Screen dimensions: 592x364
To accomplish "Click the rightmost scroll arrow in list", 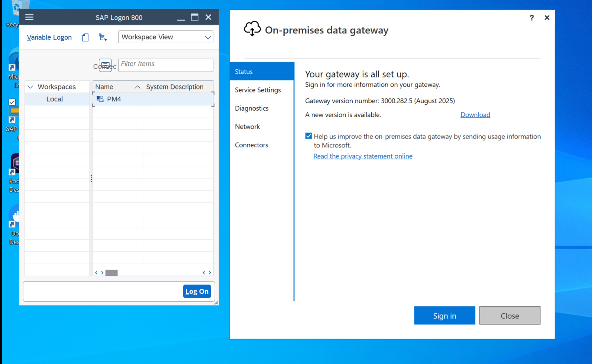I will coord(210,273).
